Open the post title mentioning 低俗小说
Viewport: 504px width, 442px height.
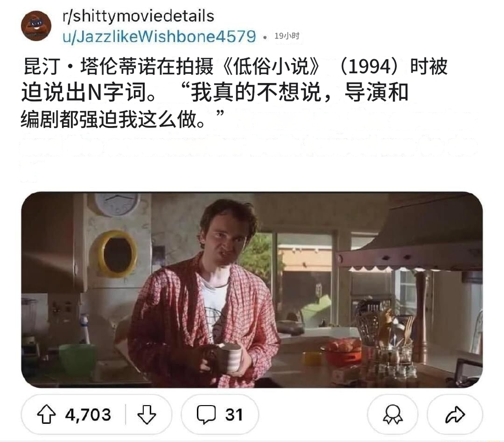point(235,93)
